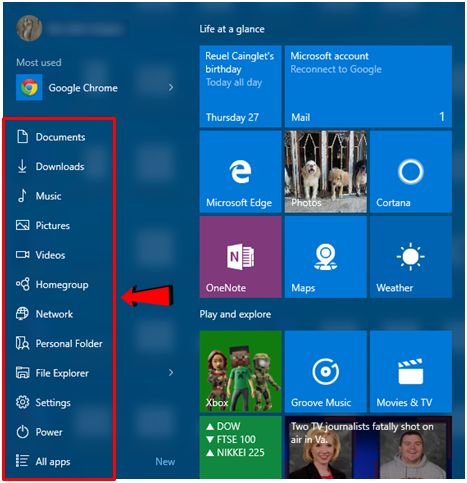Click the user account avatar picture
467x483 pixels.
(29, 28)
